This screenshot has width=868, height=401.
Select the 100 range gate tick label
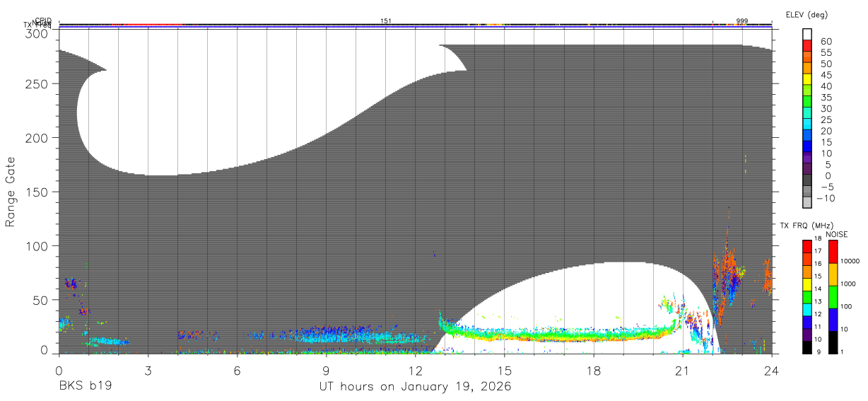tap(37, 245)
